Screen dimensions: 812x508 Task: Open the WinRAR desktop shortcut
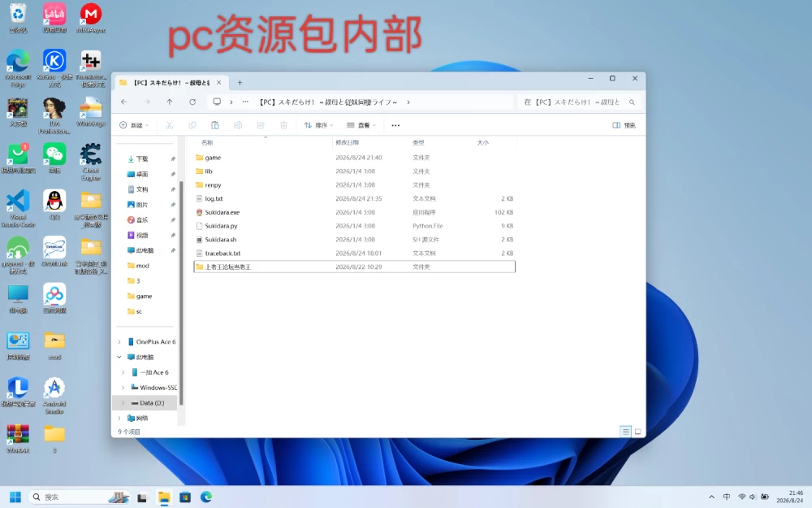click(x=18, y=438)
